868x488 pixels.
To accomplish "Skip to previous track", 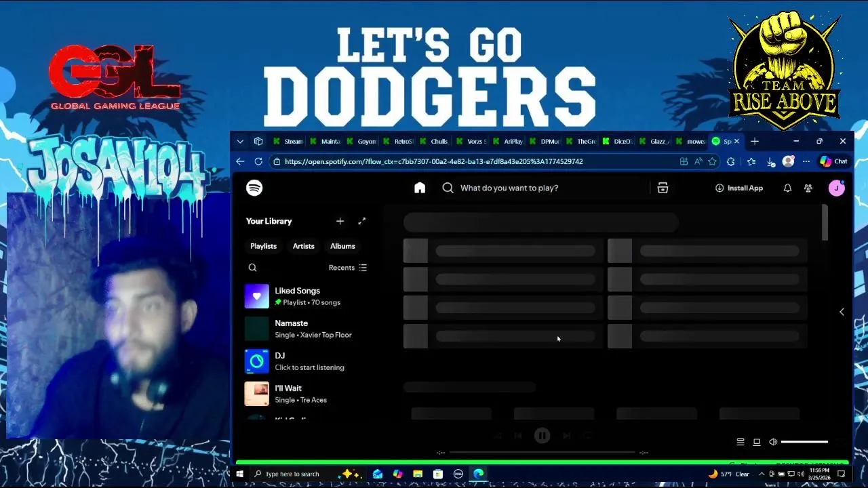I will (518, 436).
